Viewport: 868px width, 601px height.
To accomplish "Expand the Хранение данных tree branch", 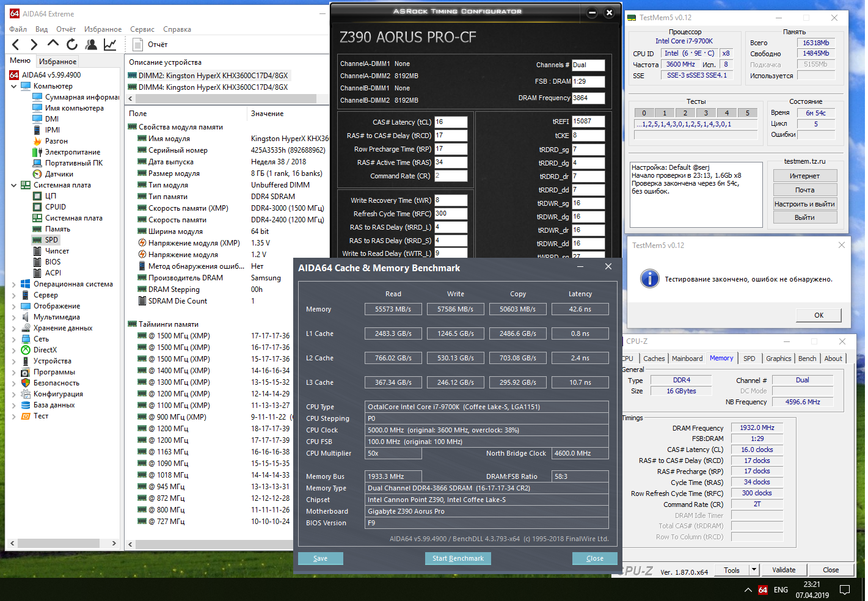I will [x=14, y=328].
